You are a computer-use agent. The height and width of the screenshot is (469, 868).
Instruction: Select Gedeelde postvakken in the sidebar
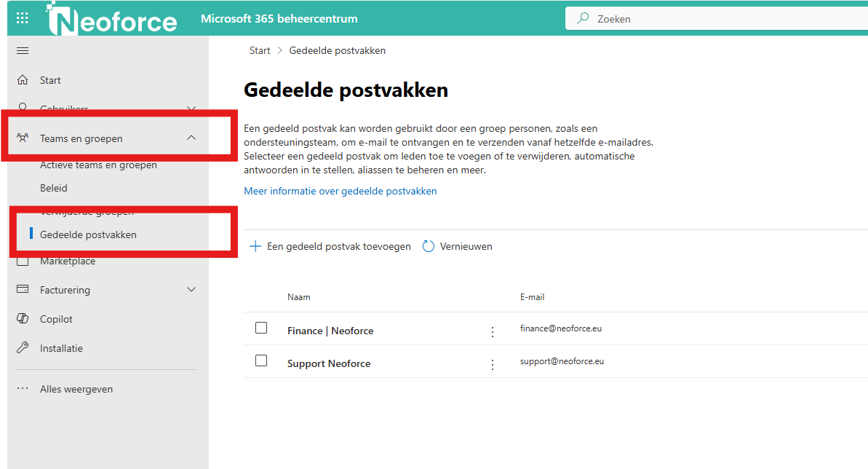click(88, 234)
